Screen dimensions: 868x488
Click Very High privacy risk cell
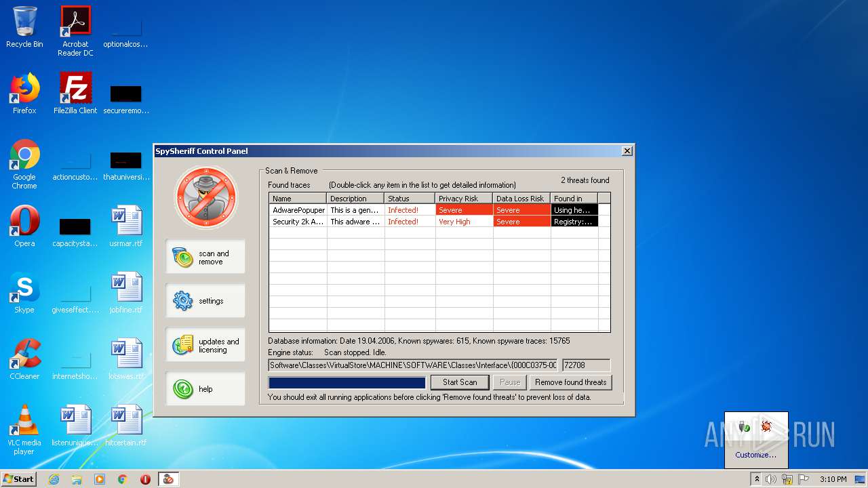click(x=465, y=222)
